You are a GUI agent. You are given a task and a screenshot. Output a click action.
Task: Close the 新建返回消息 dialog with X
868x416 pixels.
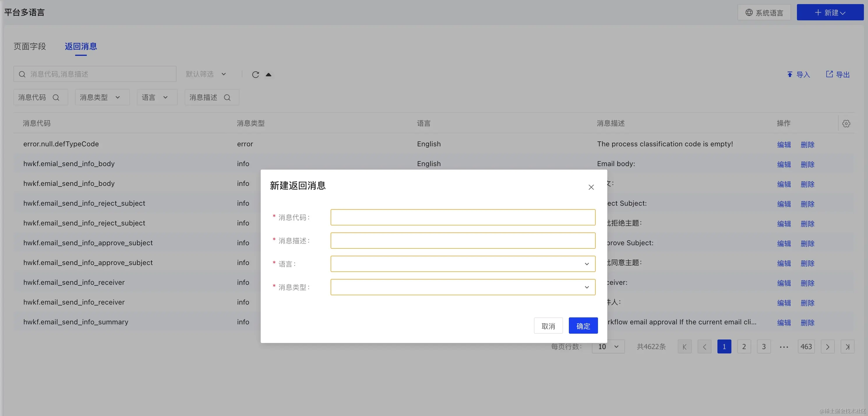point(591,187)
